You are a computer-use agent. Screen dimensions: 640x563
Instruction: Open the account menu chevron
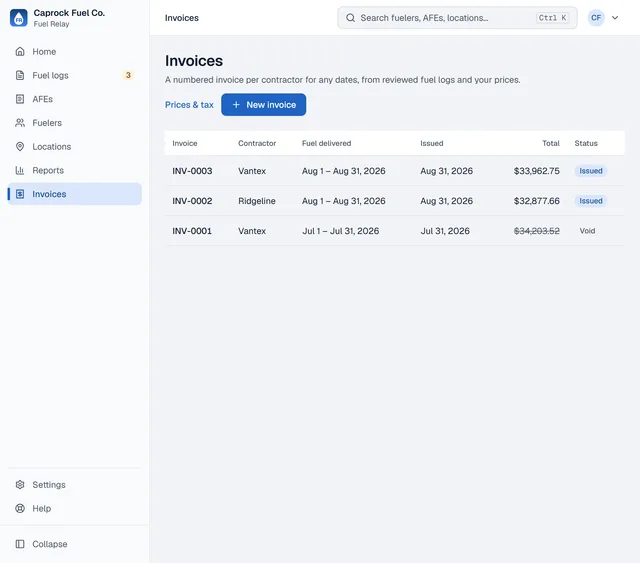[x=615, y=18]
